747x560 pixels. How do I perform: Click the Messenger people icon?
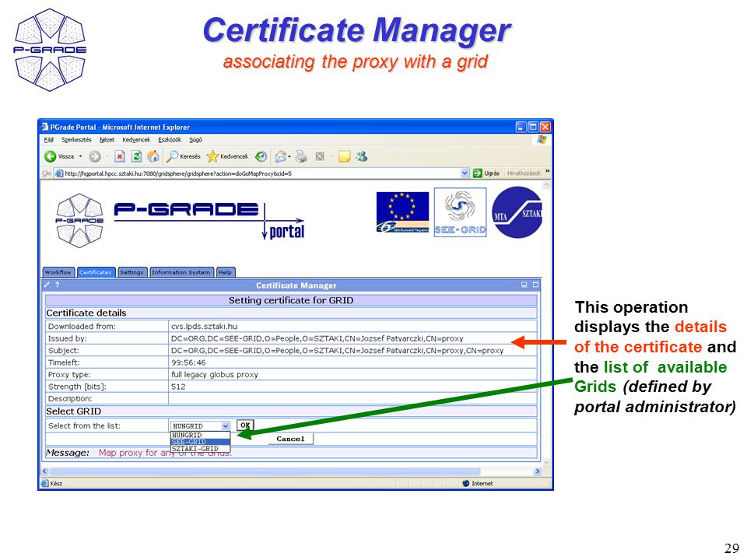[362, 156]
